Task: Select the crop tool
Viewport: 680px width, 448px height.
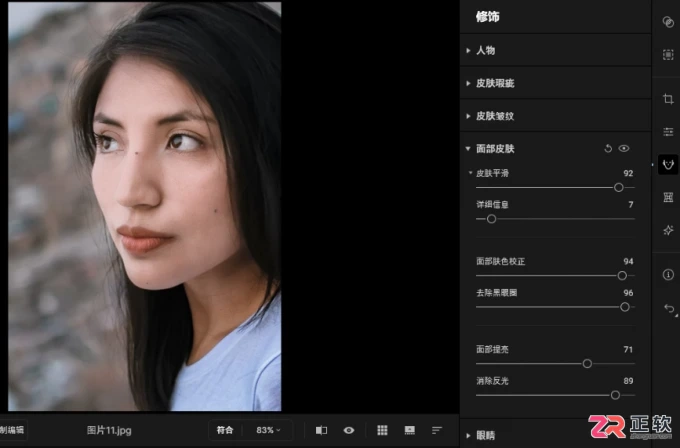Action: tap(668, 99)
